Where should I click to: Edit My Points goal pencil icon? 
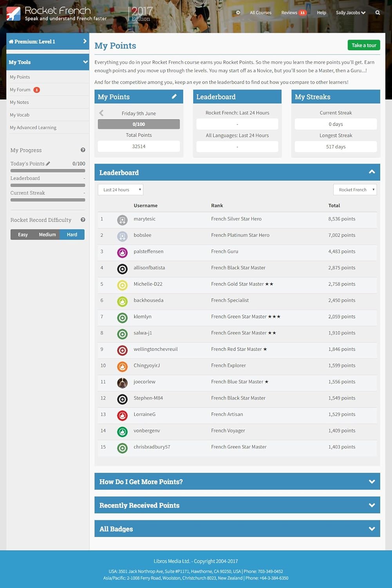[174, 96]
